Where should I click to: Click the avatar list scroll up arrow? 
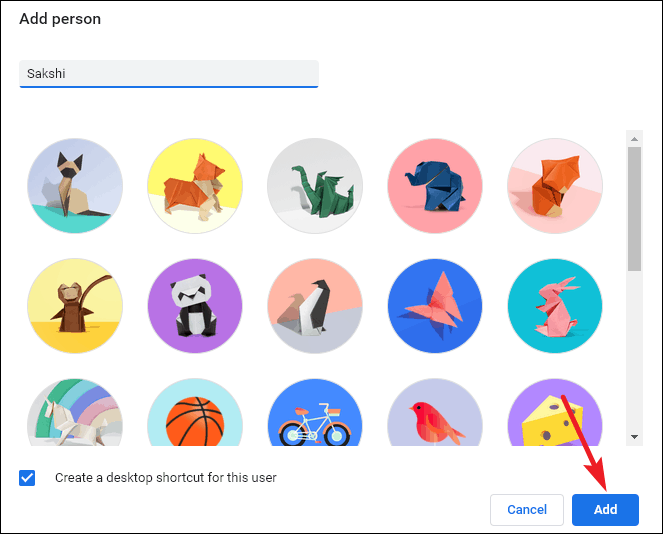coord(634,139)
